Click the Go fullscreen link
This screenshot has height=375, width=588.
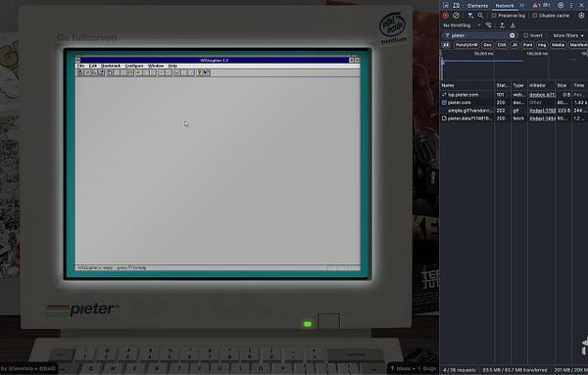(87, 37)
